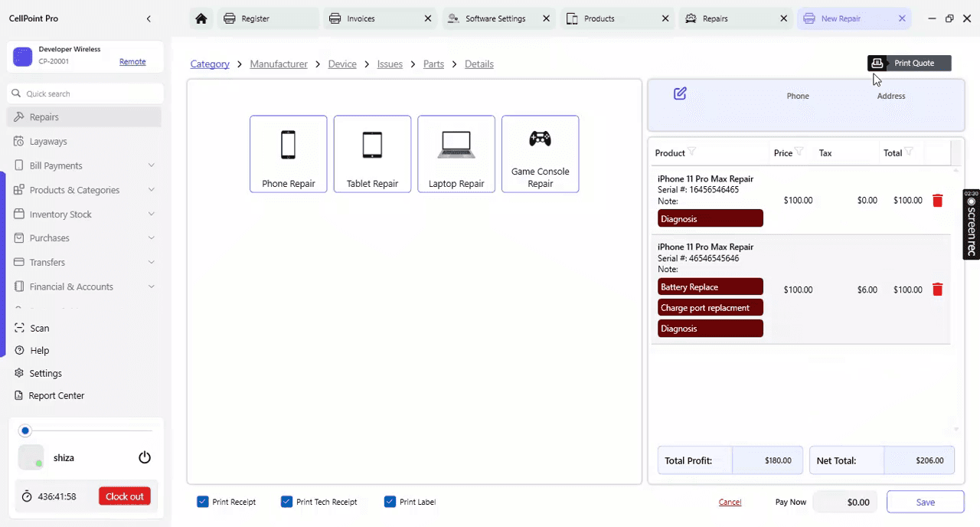Delete the first iPhone 11 Pro Max Repair row

click(x=937, y=200)
